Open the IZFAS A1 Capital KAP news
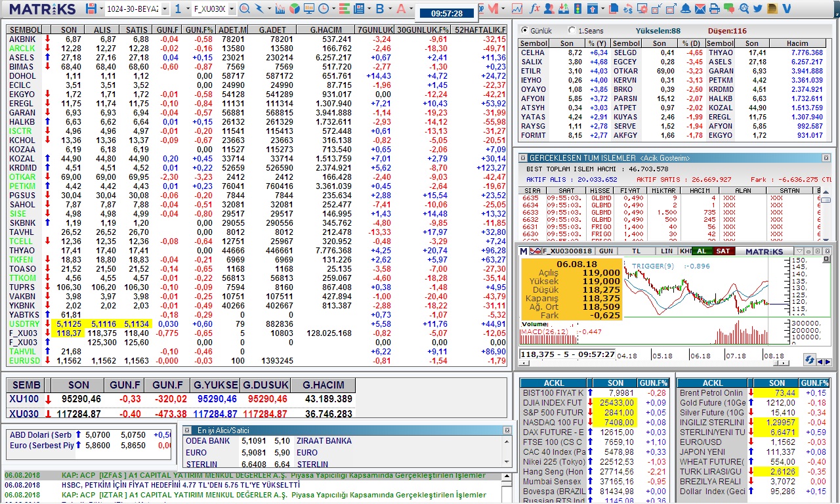Image resolution: width=840 pixels, height=504 pixels. (x=274, y=475)
